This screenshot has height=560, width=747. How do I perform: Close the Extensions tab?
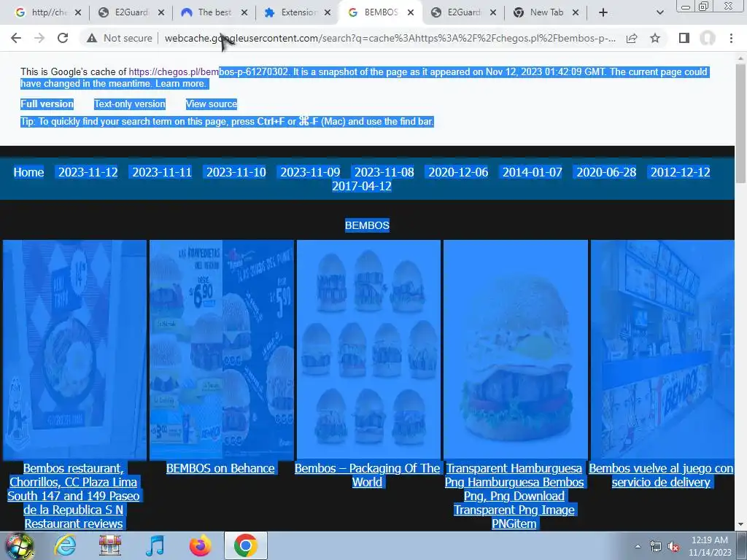pos(328,13)
